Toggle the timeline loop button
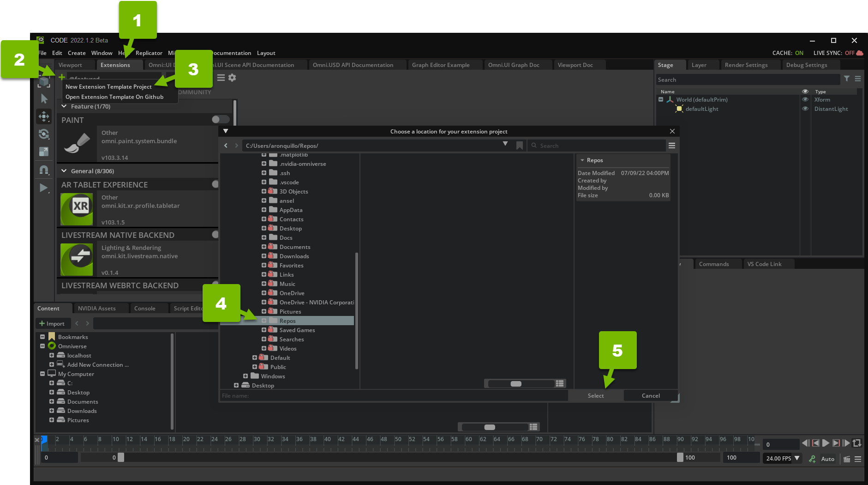 coord(857,443)
